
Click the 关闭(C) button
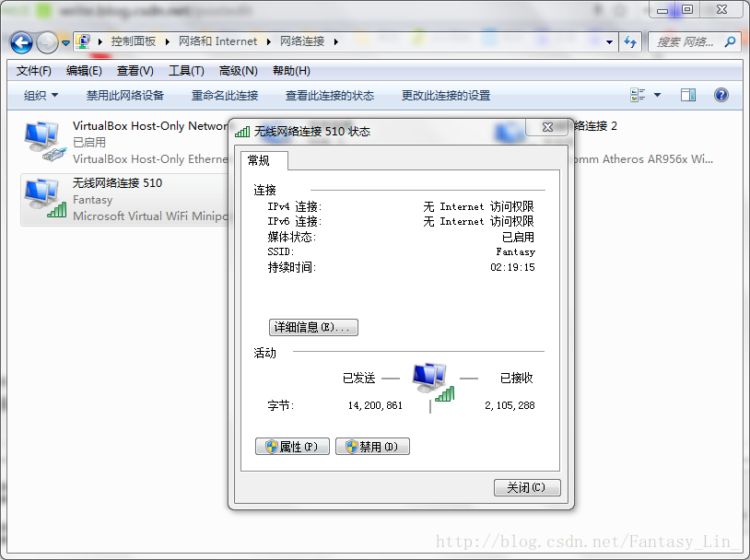pyautogui.click(x=527, y=487)
